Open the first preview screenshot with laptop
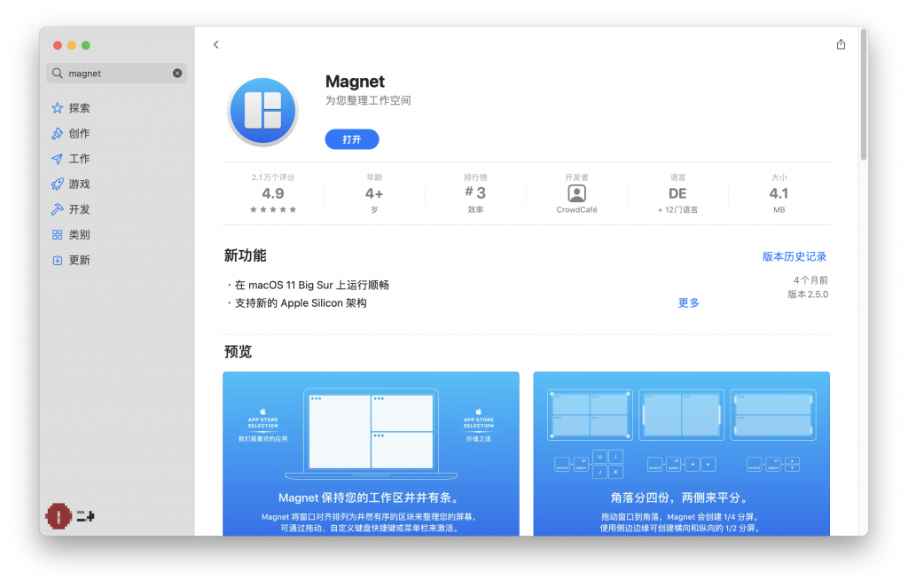The width and height of the screenshot is (908, 588). tap(372, 453)
